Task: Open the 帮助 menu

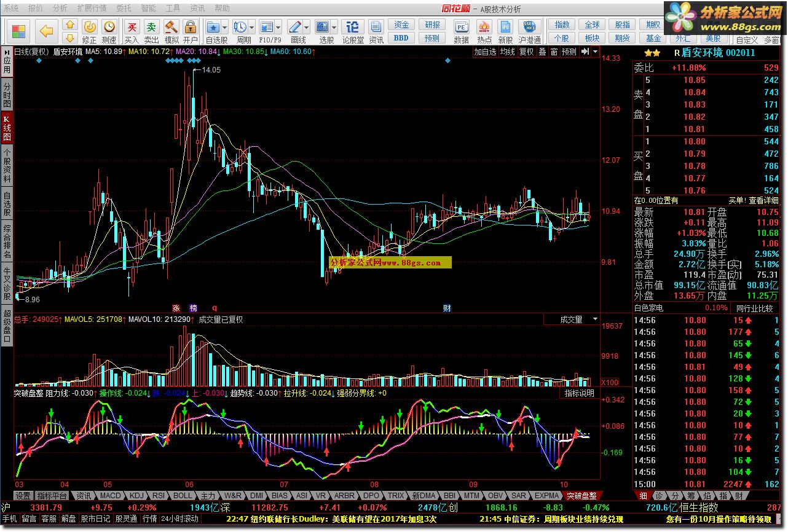Action: coord(222,8)
